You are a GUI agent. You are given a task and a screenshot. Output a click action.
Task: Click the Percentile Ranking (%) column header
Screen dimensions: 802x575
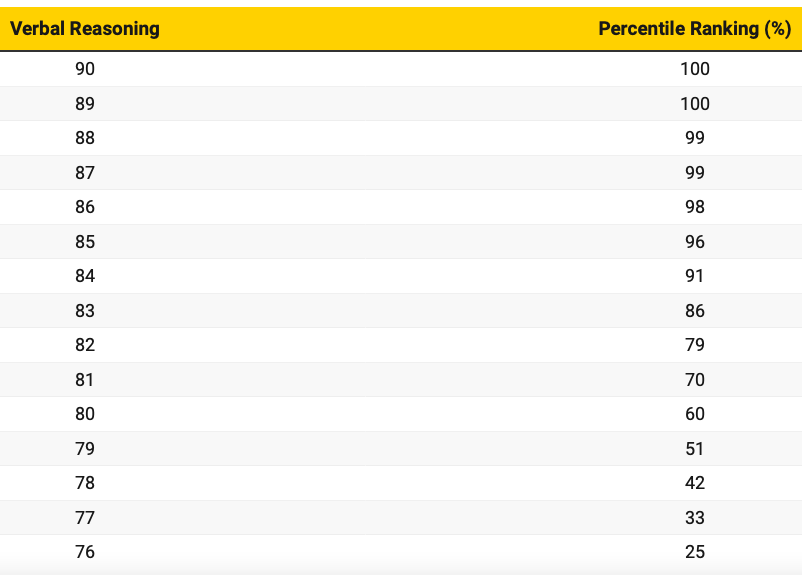pyautogui.click(x=694, y=28)
